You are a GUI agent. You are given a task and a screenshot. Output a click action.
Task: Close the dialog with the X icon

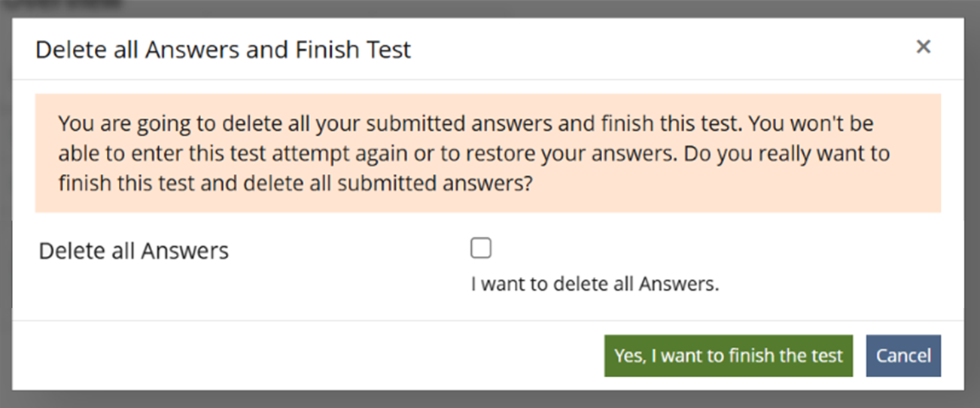point(923,47)
